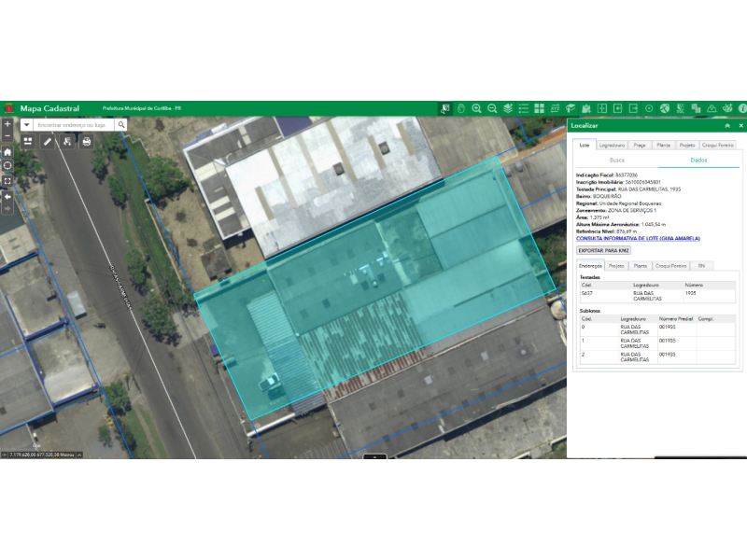Viewport: 747px width, 560px height.
Task: Click the search magnifier button
Action: click(x=121, y=125)
